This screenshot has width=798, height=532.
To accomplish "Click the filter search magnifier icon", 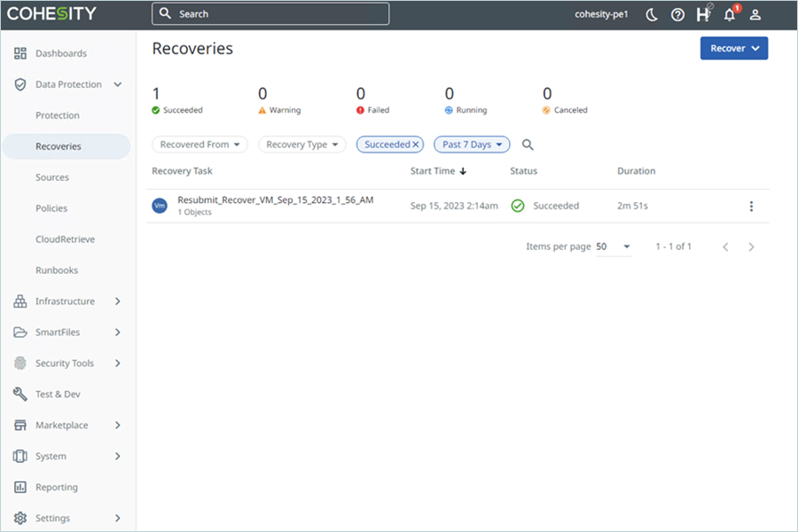I will pyautogui.click(x=528, y=145).
